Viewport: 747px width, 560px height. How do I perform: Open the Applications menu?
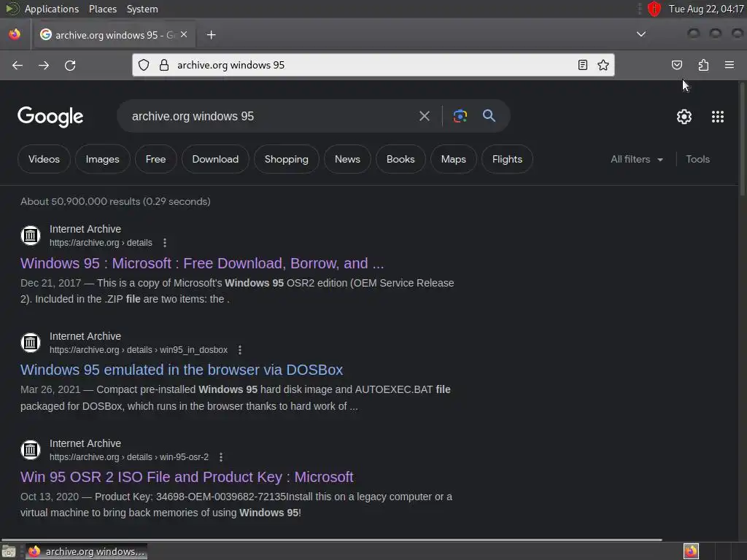point(52,9)
